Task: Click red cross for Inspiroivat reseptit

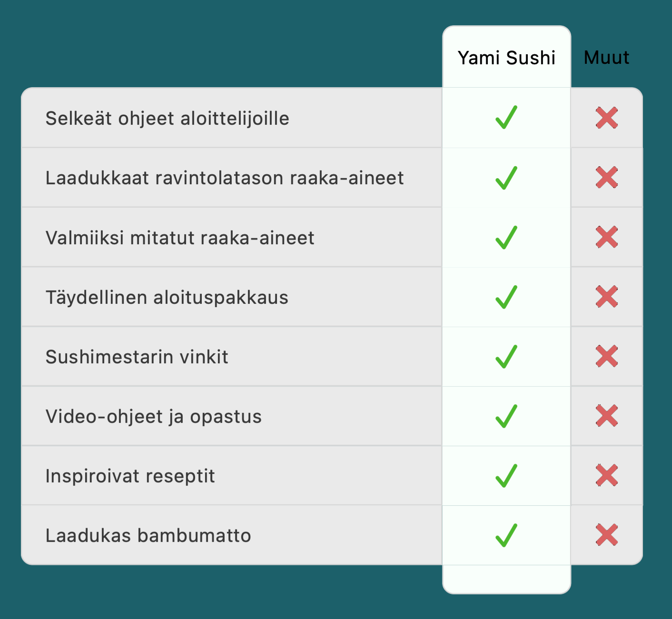Action: coord(607,475)
